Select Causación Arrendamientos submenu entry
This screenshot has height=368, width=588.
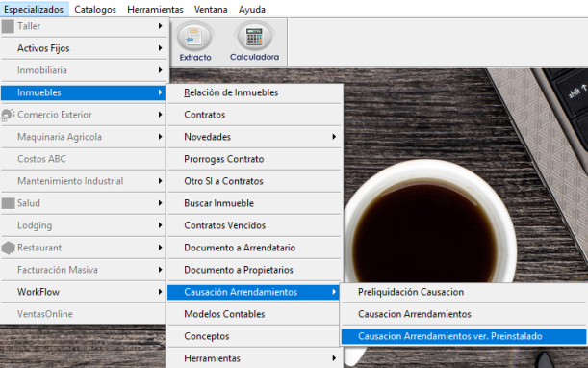tap(253, 292)
